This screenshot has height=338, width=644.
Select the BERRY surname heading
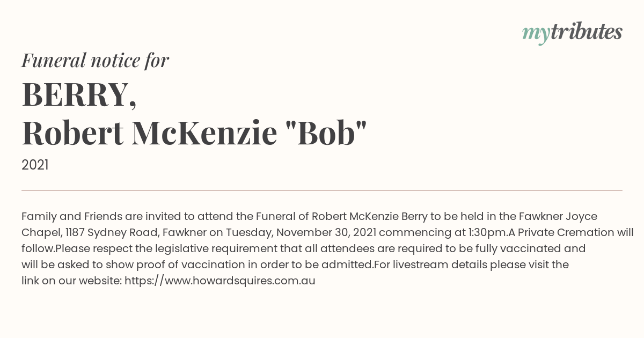pos(79,94)
